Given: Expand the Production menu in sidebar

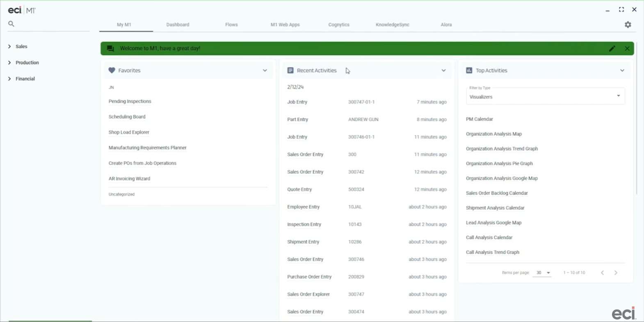Looking at the screenshot, I should coord(27,62).
